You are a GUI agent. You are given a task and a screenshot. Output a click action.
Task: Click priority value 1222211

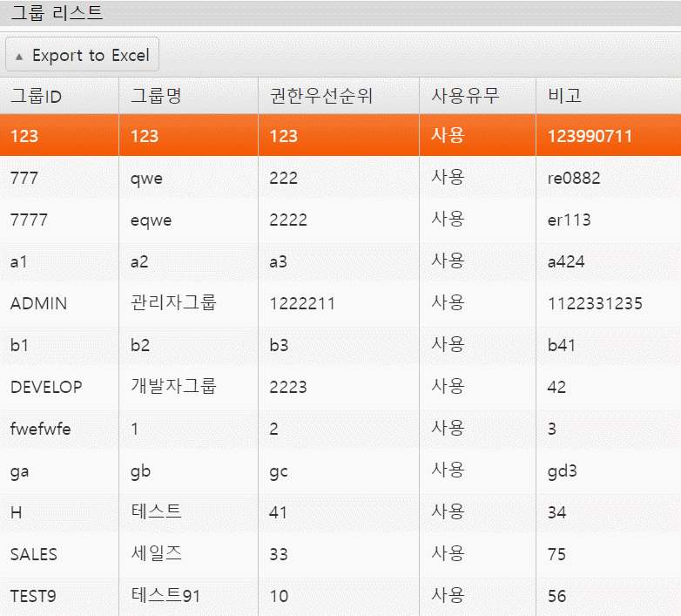[302, 304]
